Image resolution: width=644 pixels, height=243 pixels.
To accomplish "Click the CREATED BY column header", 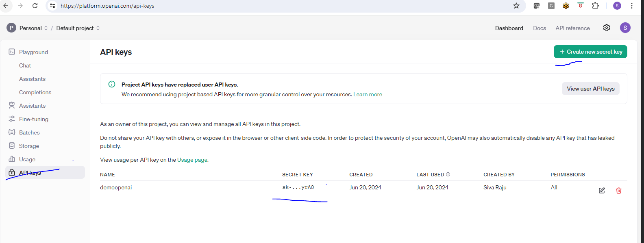I will pos(499,174).
